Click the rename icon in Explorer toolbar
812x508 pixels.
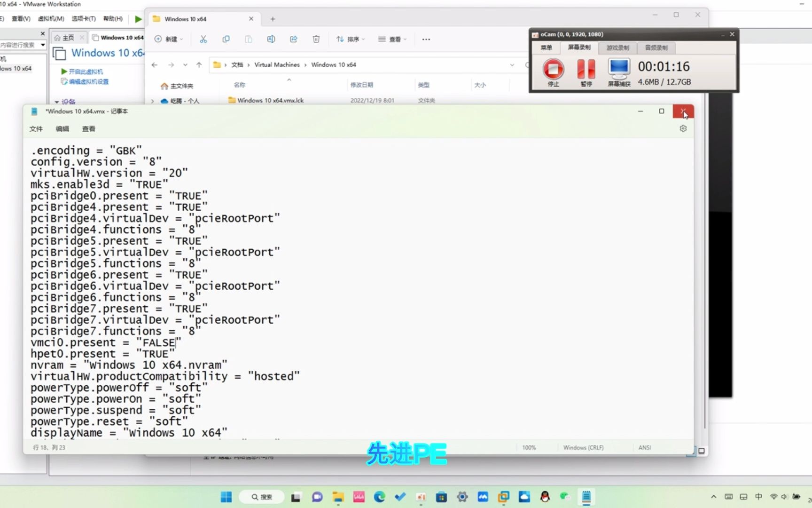click(271, 39)
